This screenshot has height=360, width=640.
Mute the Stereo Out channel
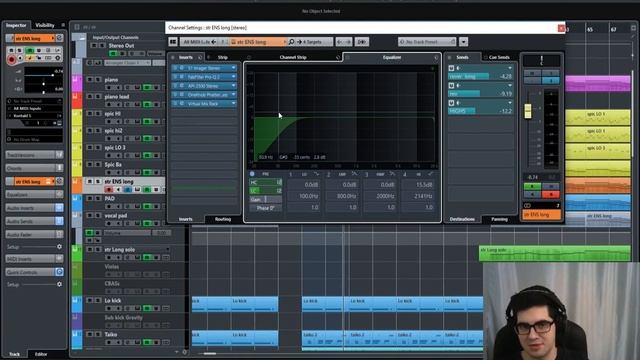[94, 46]
